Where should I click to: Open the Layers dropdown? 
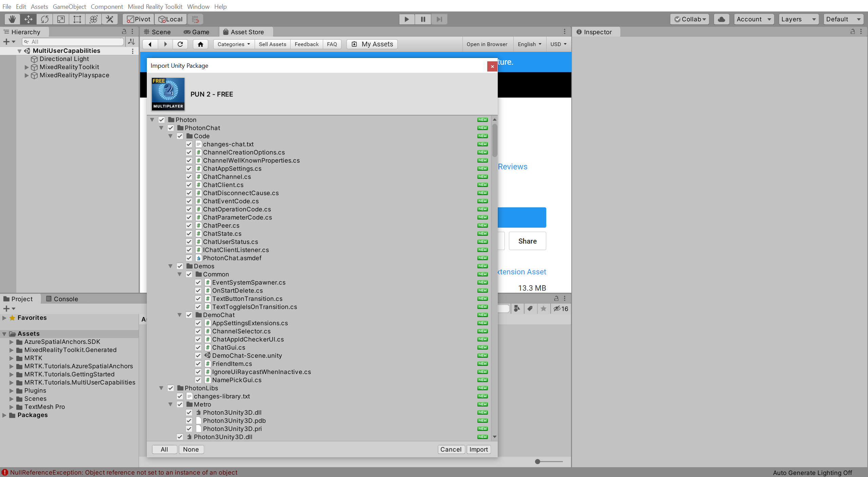(798, 19)
